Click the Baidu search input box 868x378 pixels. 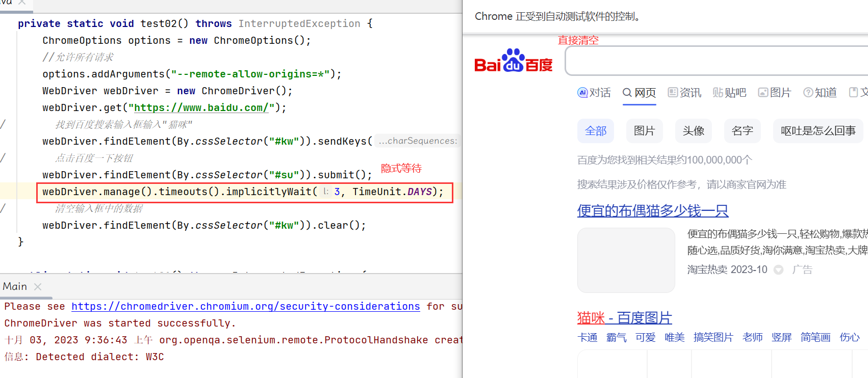717,61
